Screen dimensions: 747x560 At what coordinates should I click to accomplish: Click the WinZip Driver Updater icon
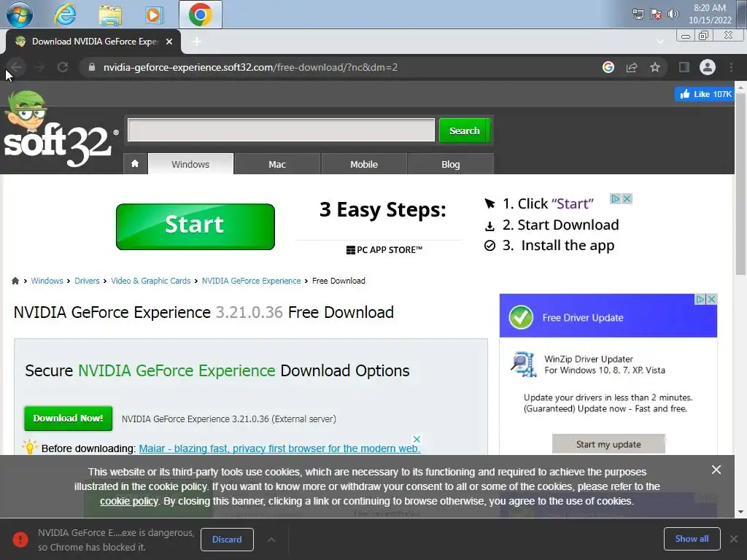[524, 364]
